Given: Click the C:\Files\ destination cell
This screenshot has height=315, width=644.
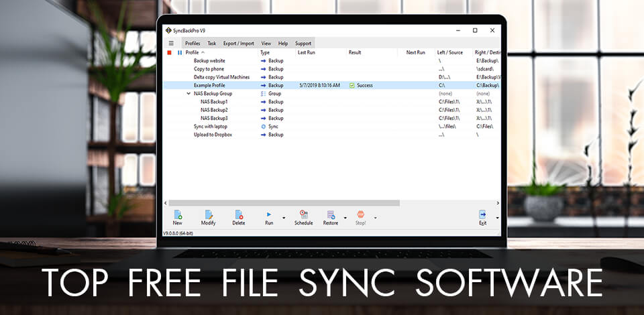Looking at the screenshot, I should (x=484, y=126).
